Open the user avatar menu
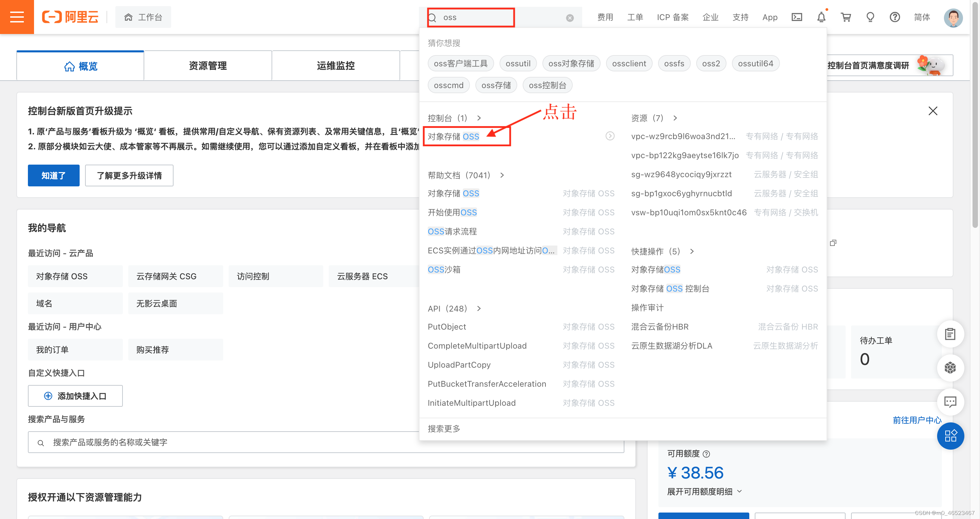This screenshot has width=980, height=519. coord(953,17)
